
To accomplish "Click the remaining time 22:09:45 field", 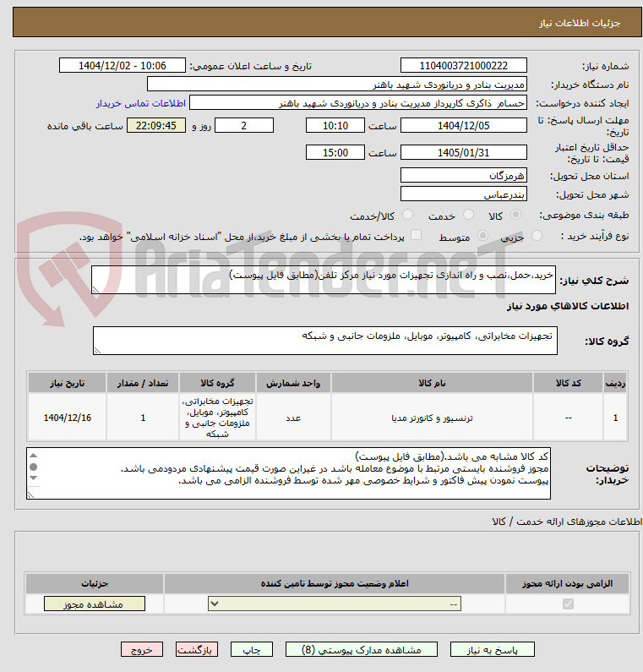I will coord(156,126).
